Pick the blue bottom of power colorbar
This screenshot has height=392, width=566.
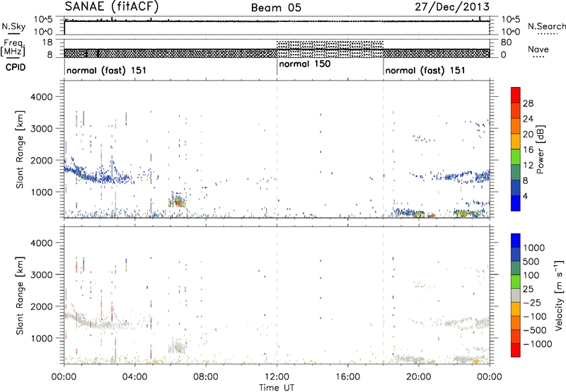tap(516, 203)
